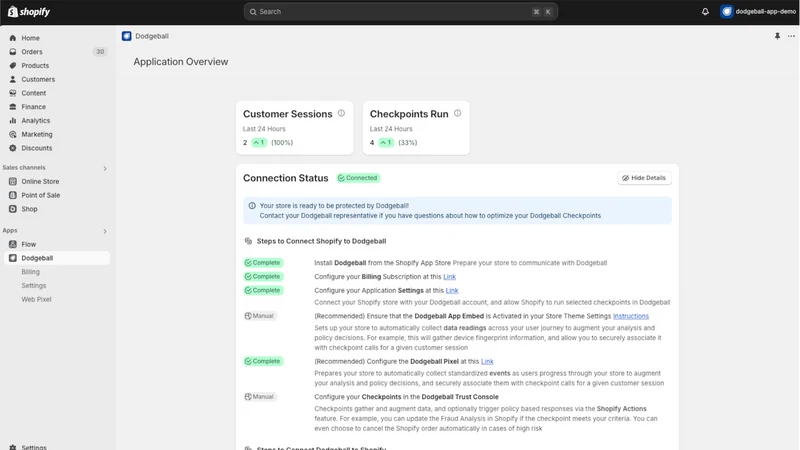This screenshot has height=450, width=800.
Task: Follow the Billing Subscription Link
Action: [449, 277]
